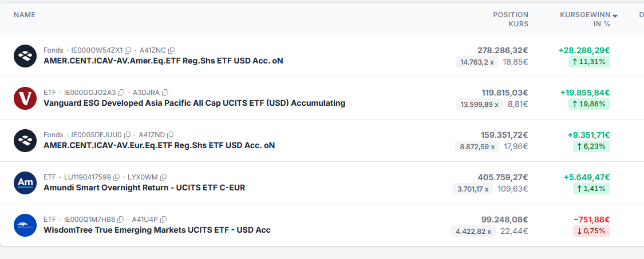Copy WKN A41ZNC using copy icon

point(171,50)
